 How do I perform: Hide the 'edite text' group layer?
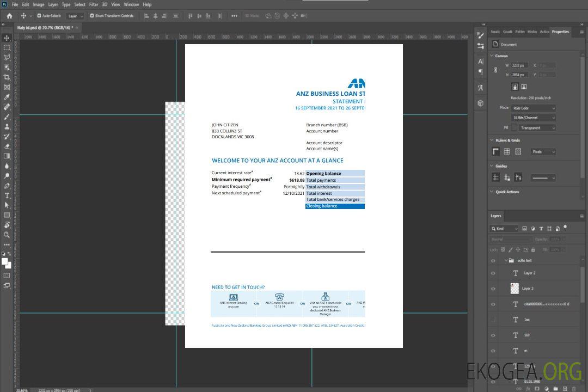pos(493,260)
